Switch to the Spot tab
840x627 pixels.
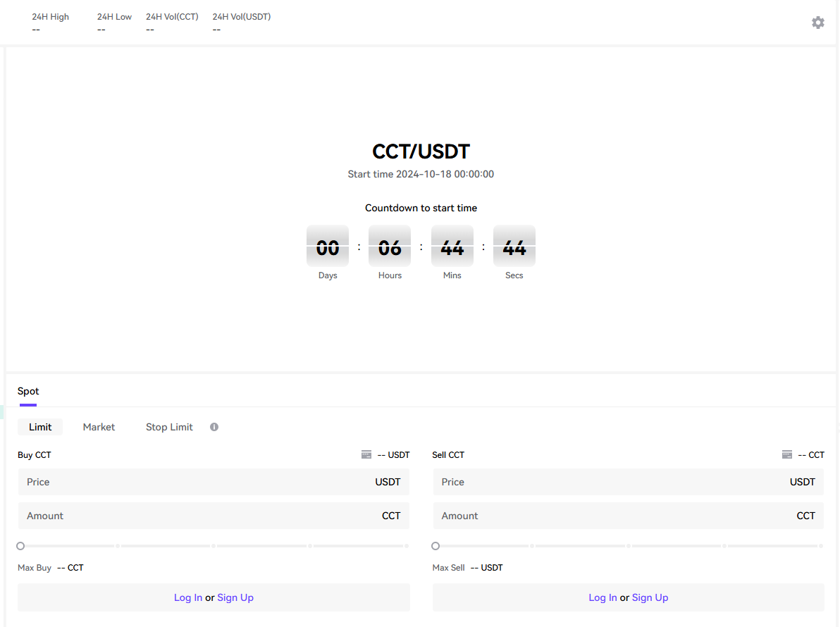(28, 391)
